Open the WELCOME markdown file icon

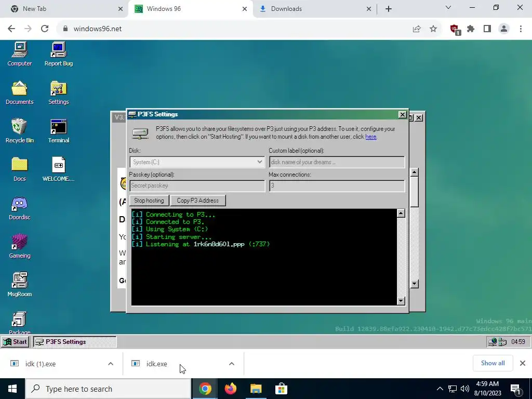(x=58, y=169)
